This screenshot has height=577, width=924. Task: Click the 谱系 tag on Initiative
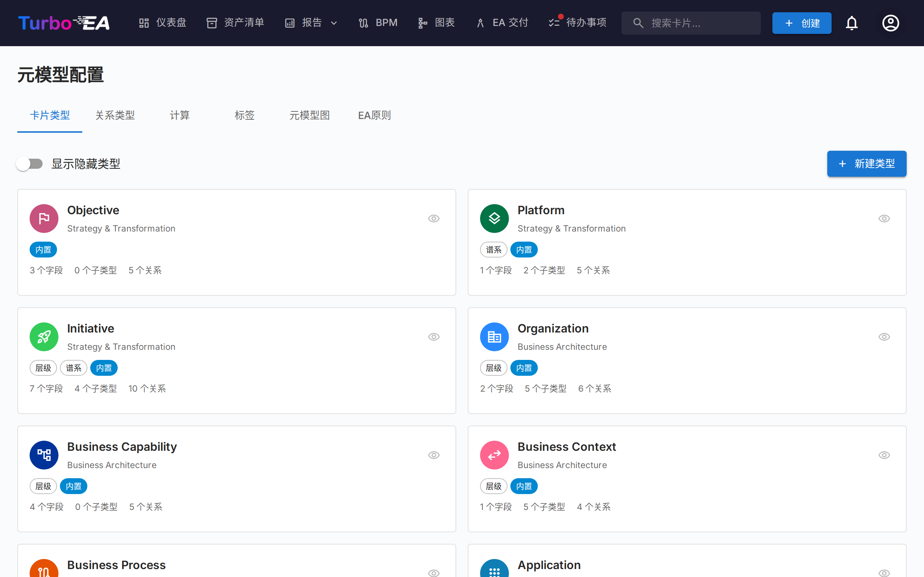pos(73,367)
